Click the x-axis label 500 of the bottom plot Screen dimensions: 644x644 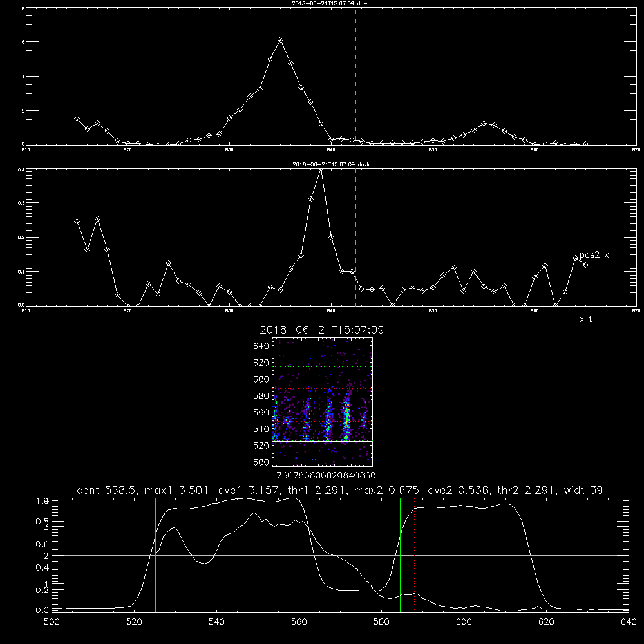click(52, 622)
